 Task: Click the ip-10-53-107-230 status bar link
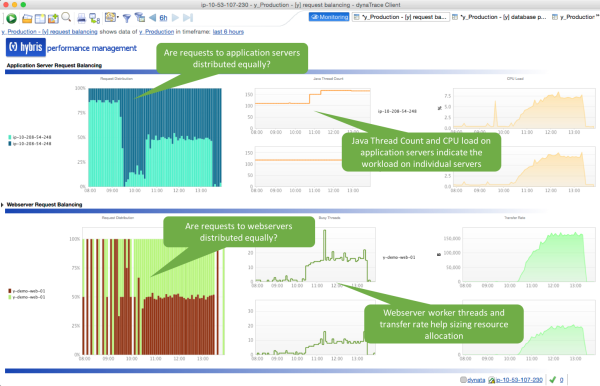point(519,380)
